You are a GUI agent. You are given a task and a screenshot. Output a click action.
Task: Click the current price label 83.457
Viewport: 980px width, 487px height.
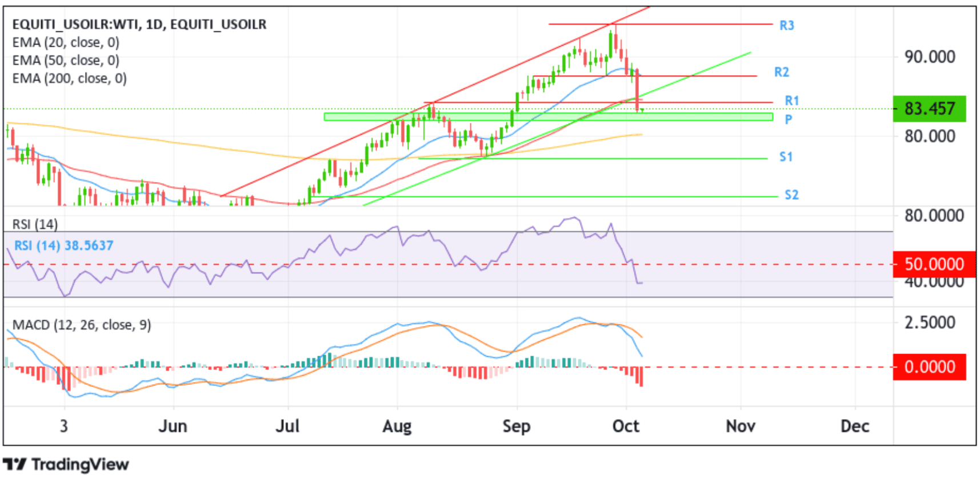(929, 108)
